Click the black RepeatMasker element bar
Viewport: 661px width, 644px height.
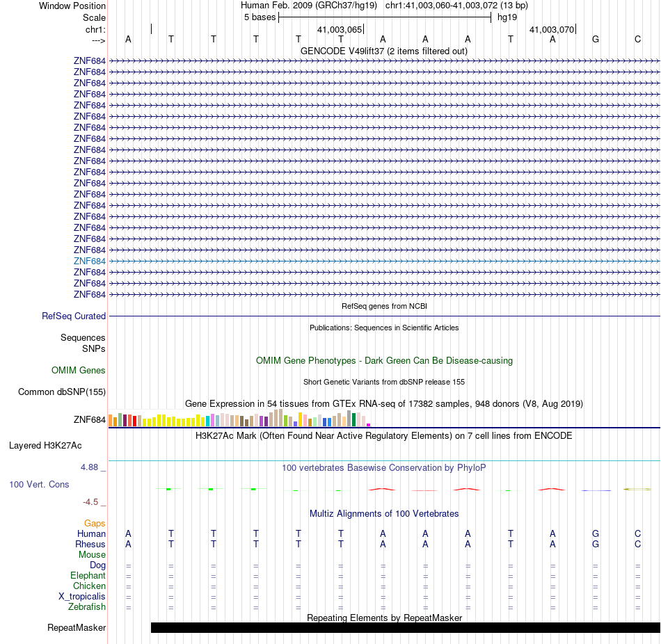click(x=406, y=627)
